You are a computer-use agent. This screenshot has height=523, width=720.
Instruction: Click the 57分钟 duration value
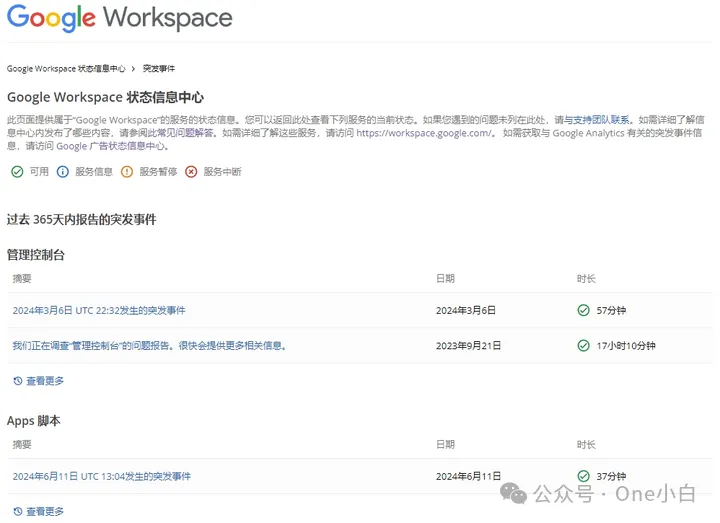pyautogui.click(x=611, y=310)
